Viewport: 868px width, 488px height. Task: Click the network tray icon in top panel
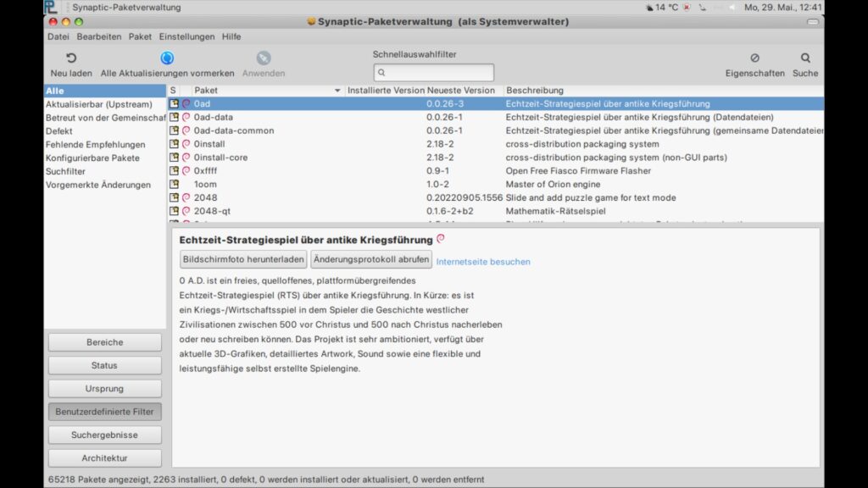(x=703, y=7)
